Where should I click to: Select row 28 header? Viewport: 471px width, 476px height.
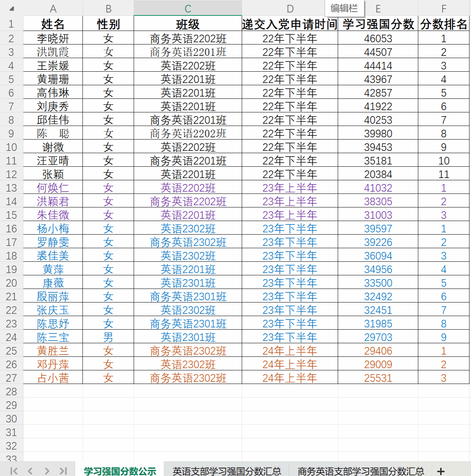coord(11,392)
